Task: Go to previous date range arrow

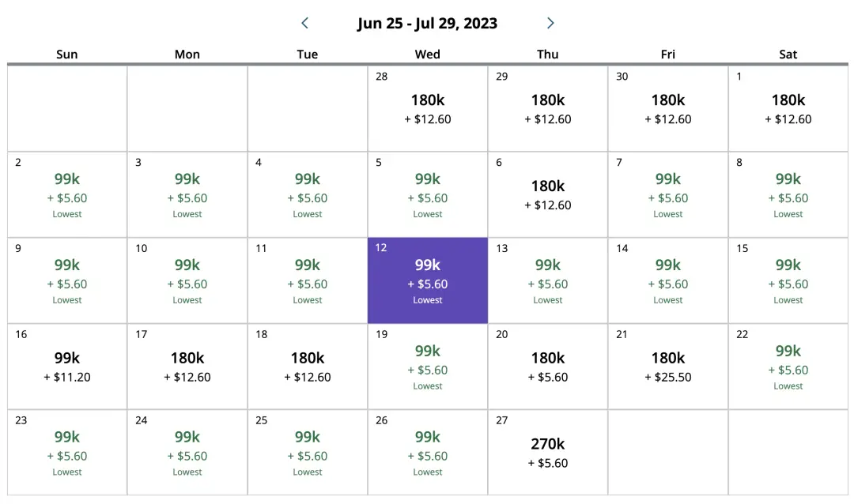Action: 305,24
